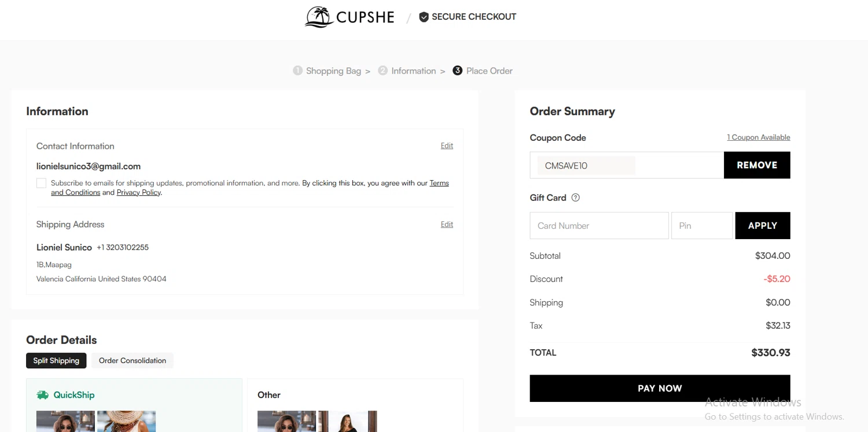Apply the gift card

coord(762,225)
